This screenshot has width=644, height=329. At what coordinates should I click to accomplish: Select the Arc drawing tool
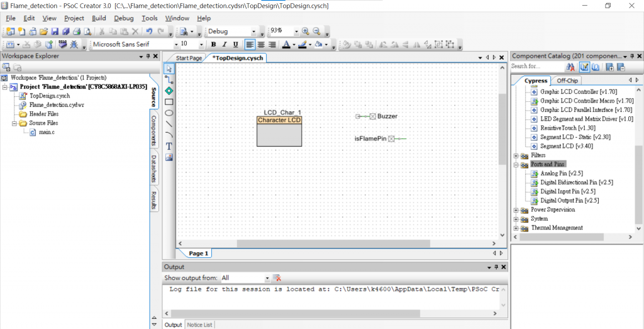point(169,135)
